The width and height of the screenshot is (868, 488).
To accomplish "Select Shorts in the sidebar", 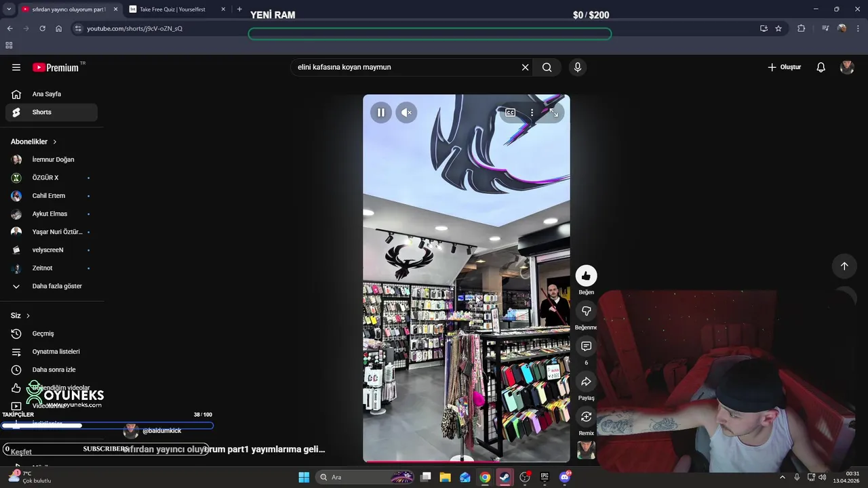I will [x=52, y=113].
